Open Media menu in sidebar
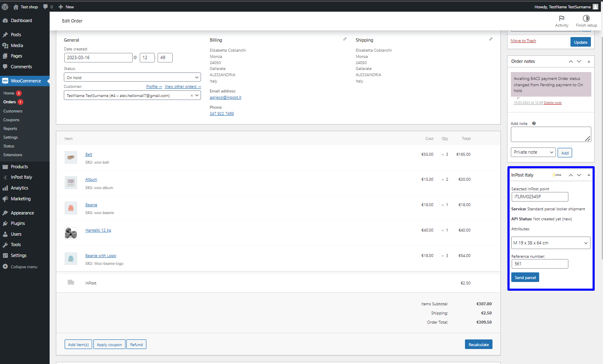Screen dimensions: 603x364 click(17, 45)
